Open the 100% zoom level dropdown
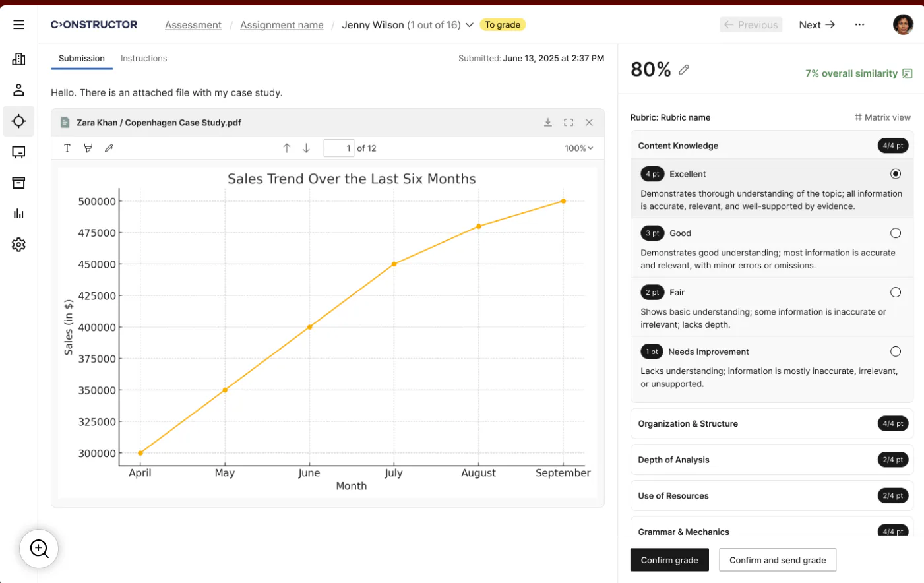This screenshot has width=924, height=583. 578,148
